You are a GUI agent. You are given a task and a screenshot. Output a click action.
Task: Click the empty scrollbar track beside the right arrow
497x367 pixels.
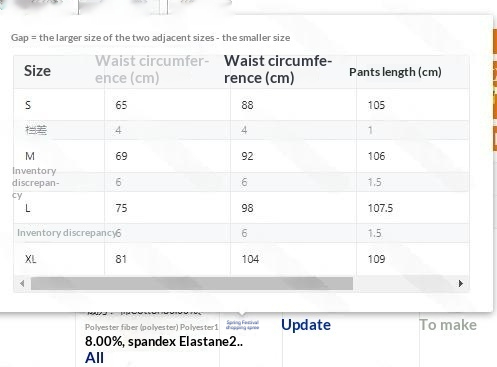coord(404,284)
